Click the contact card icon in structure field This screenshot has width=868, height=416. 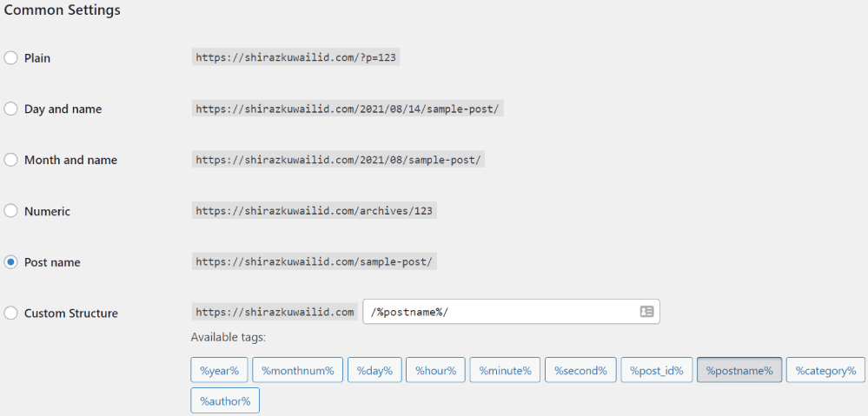click(x=646, y=312)
